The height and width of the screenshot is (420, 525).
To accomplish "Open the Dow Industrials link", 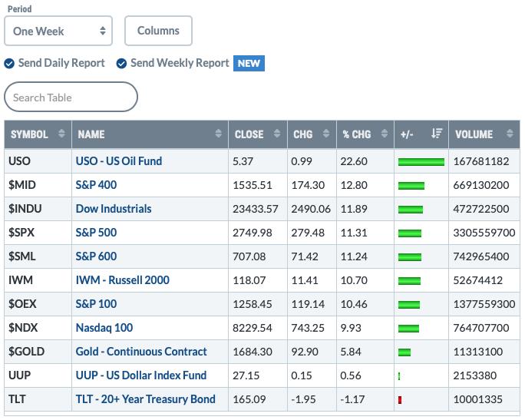I will click(114, 209).
